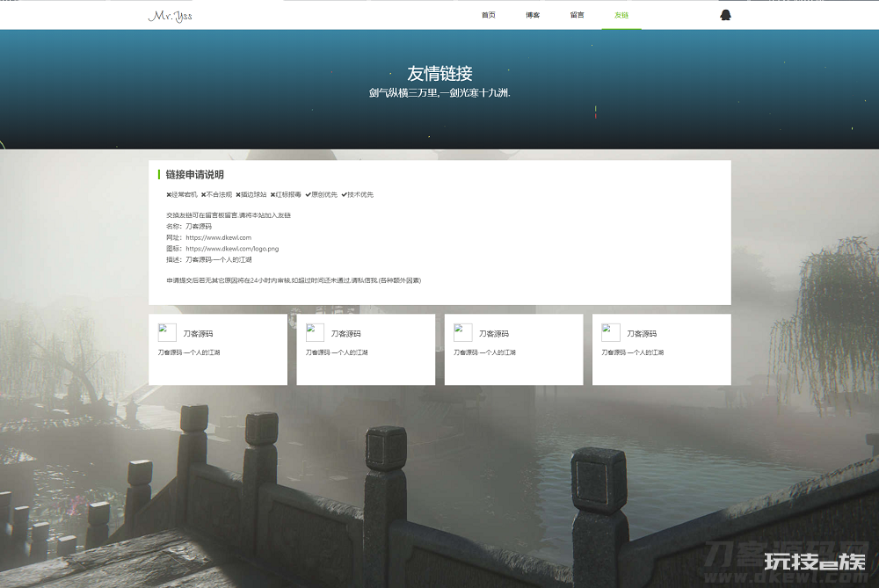This screenshot has height=588, width=879.
Task: Click the cross icon before 擦边球站
Action: pos(238,195)
